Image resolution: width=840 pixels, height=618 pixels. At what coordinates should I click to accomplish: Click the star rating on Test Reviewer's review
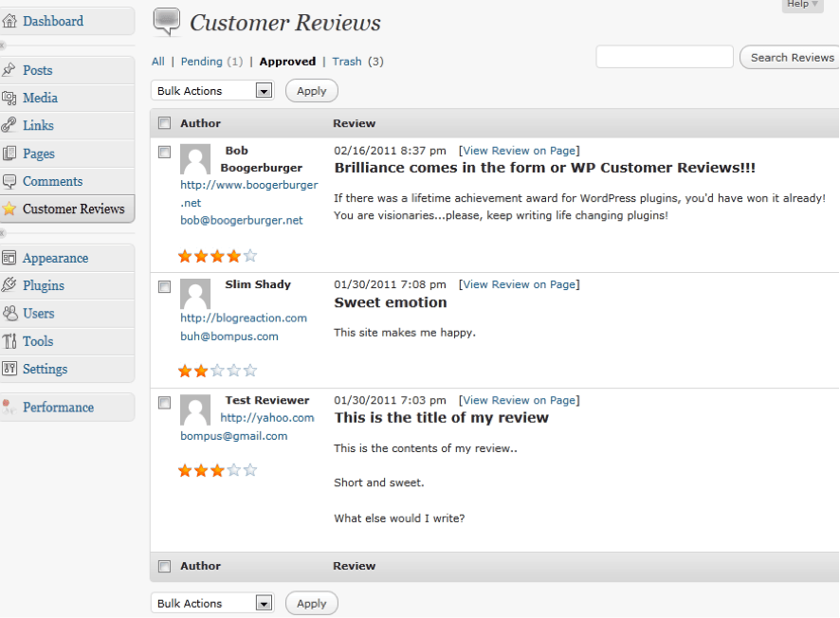coord(217,470)
